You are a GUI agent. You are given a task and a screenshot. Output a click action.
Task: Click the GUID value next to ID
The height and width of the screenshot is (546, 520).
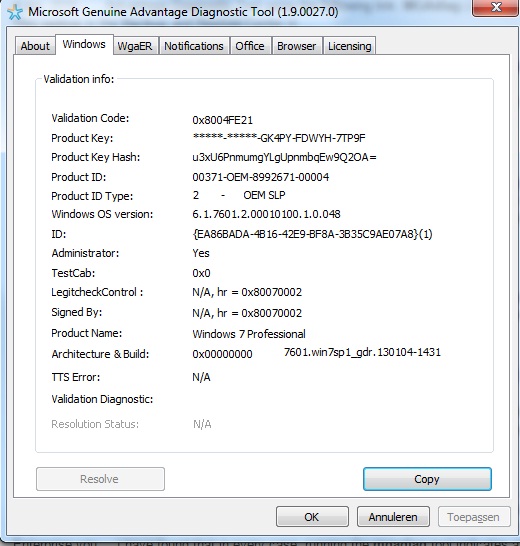[x=312, y=234]
